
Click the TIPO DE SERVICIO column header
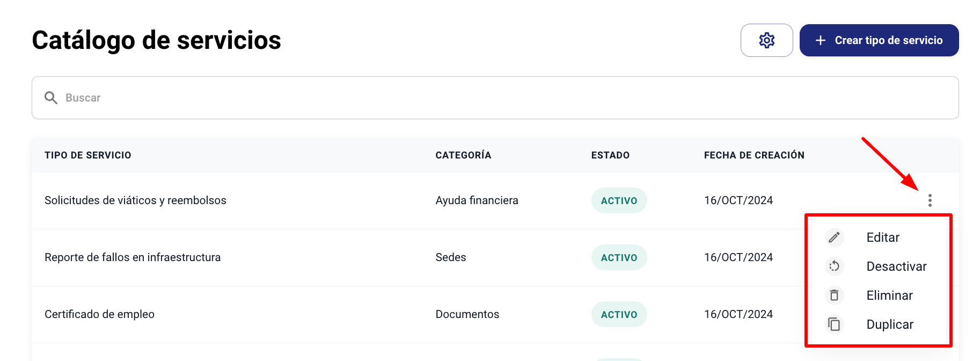(x=88, y=155)
